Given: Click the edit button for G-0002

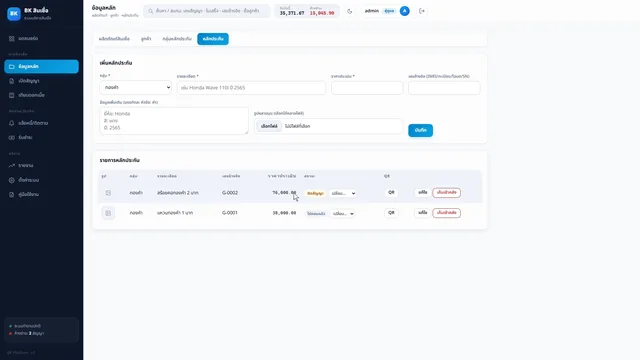Looking at the screenshot, I should 422,192.
